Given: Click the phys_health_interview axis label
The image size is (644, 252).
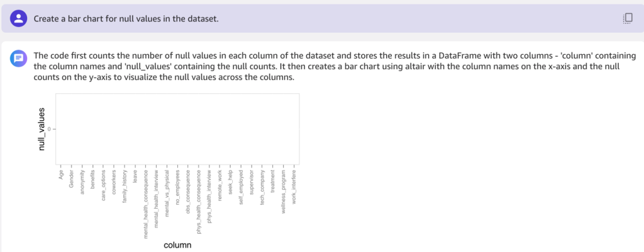Looking at the screenshot, I should pyautogui.click(x=210, y=197).
